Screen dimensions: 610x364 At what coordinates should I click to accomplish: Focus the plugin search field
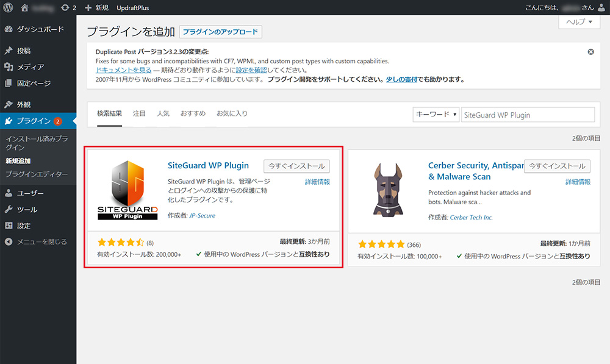[x=528, y=115]
